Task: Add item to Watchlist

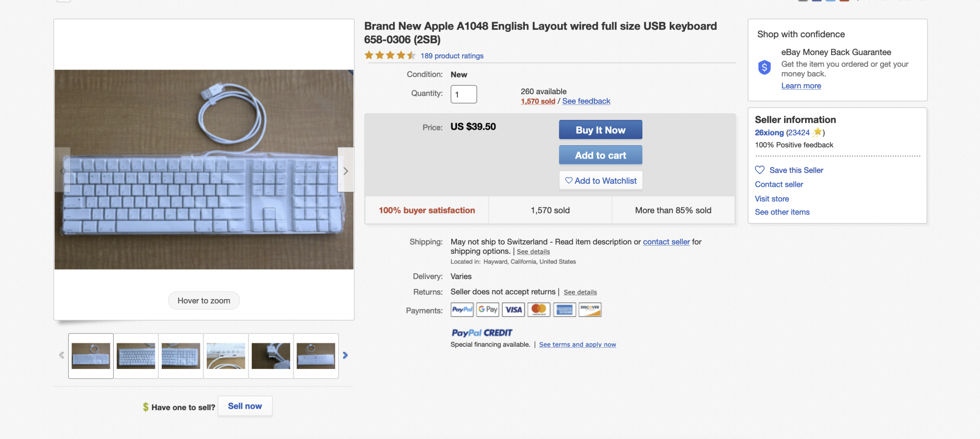Action: (x=601, y=181)
